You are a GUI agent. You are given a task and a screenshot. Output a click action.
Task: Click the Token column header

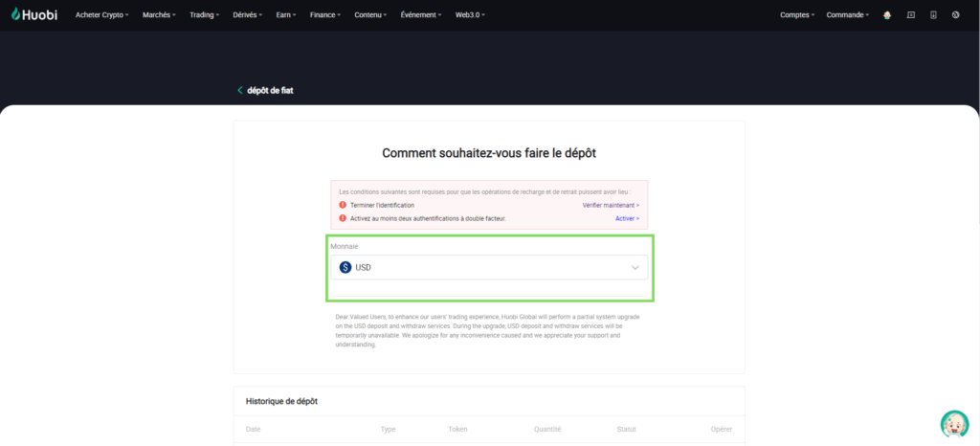click(x=457, y=429)
